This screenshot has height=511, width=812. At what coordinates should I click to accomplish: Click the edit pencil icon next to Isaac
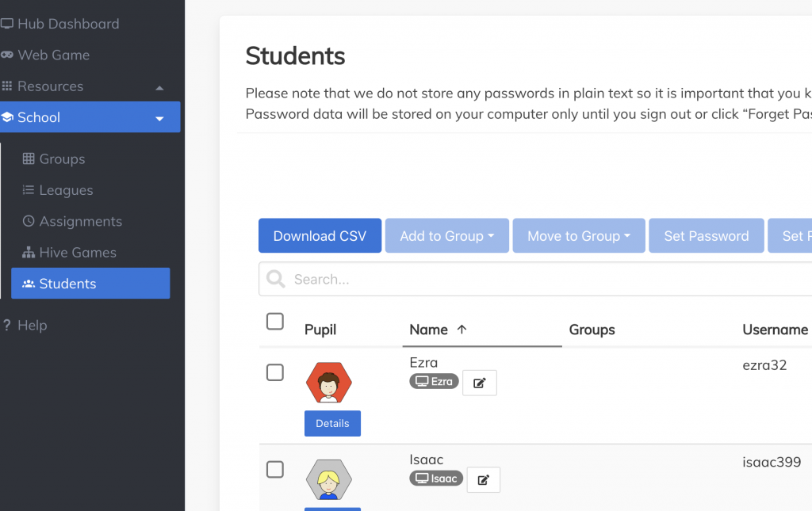click(483, 479)
